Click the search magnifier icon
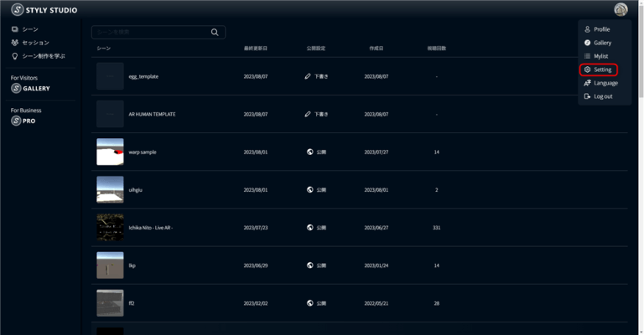 216,32
